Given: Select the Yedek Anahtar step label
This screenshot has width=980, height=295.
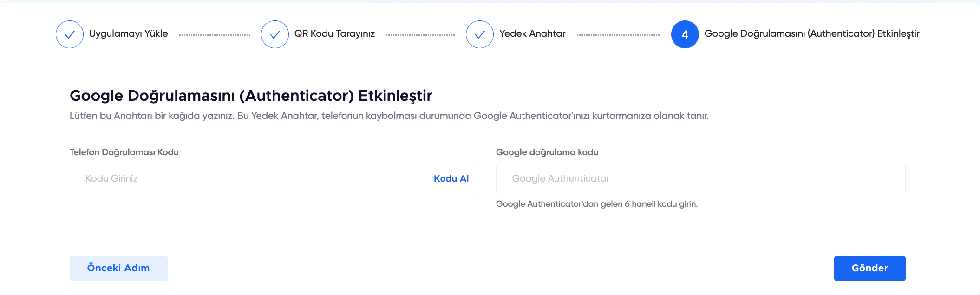Looking at the screenshot, I should [532, 34].
